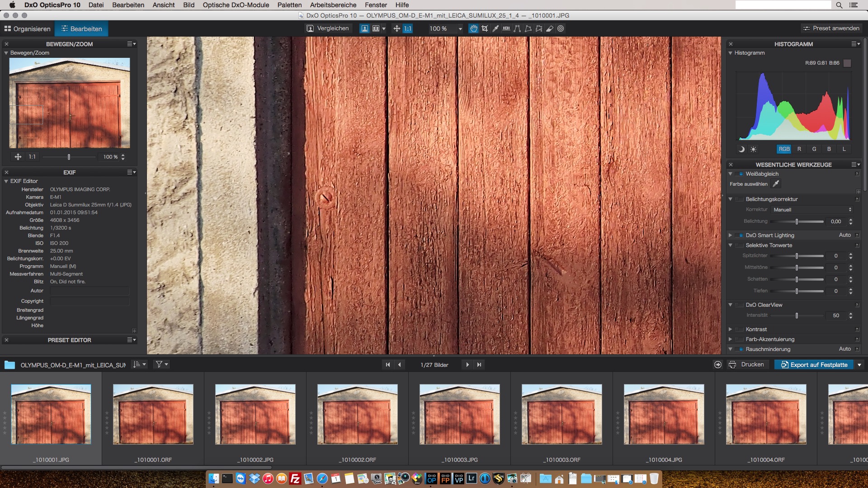Expand the Farb-Akzentuierung section
This screenshot has height=488, width=868.
[x=731, y=339]
